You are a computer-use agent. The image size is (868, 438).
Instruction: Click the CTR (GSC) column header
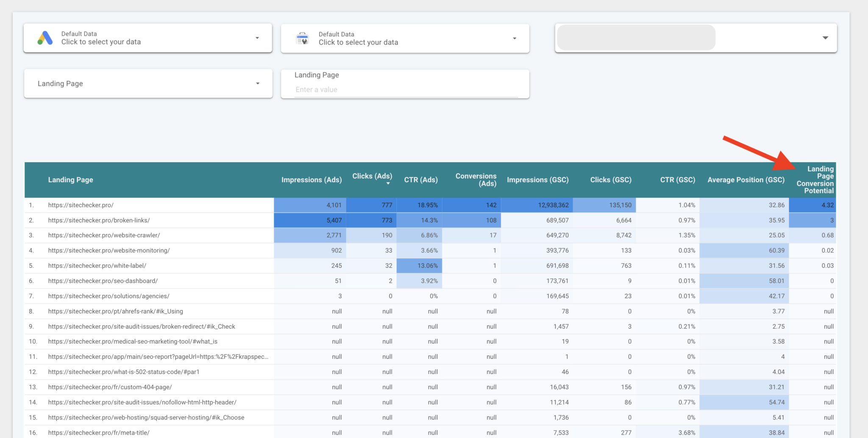point(678,180)
